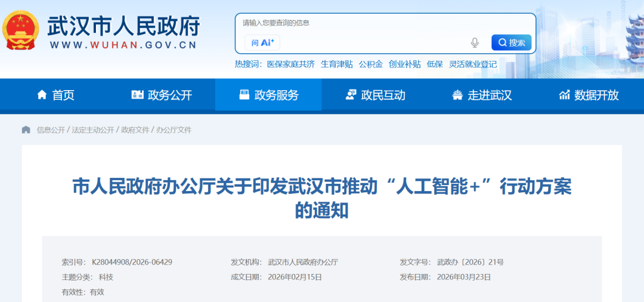The image size is (644, 302).
Task: Click the house icon beside 首页
Action: coord(42,95)
